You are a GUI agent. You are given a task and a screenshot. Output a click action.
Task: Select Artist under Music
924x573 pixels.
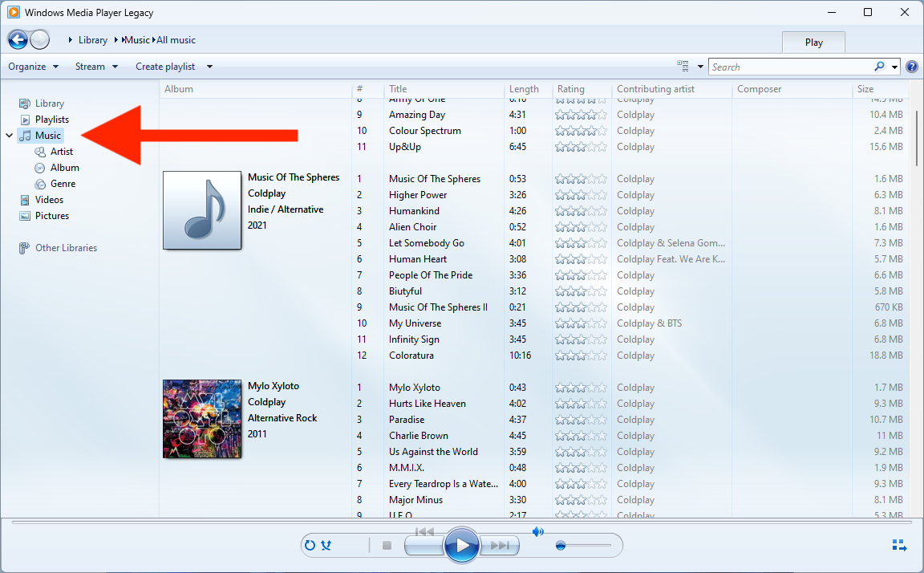[60, 151]
